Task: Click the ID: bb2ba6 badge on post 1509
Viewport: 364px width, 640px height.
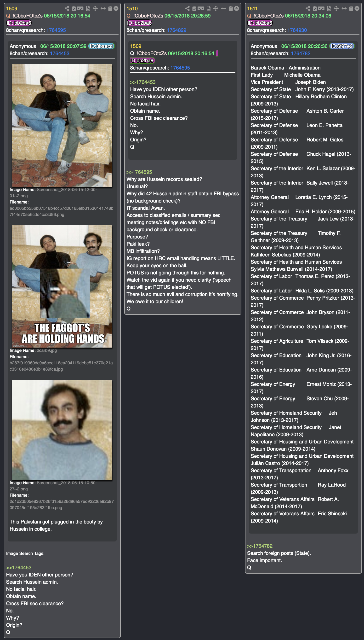Action: [x=19, y=23]
